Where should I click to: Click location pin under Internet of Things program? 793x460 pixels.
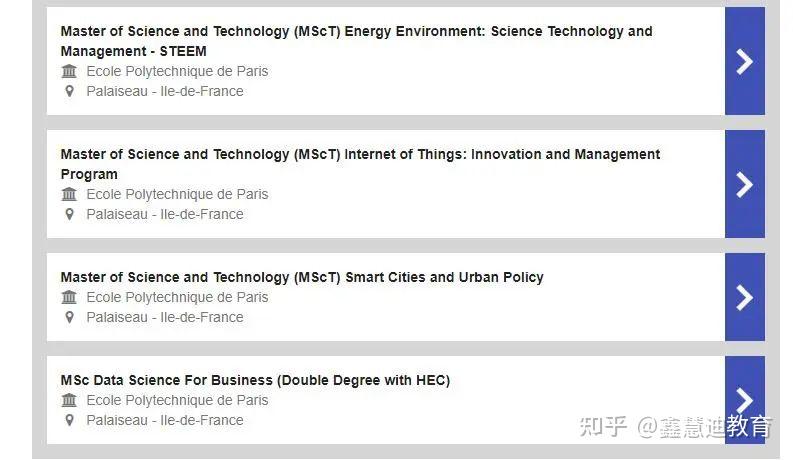(x=69, y=214)
